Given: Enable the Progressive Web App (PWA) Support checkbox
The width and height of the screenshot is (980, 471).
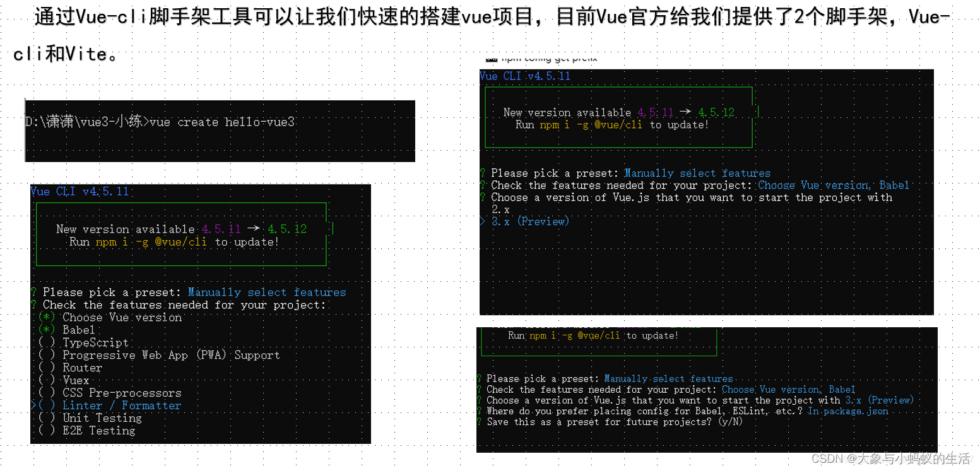Looking at the screenshot, I should pyautogui.click(x=47, y=355).
